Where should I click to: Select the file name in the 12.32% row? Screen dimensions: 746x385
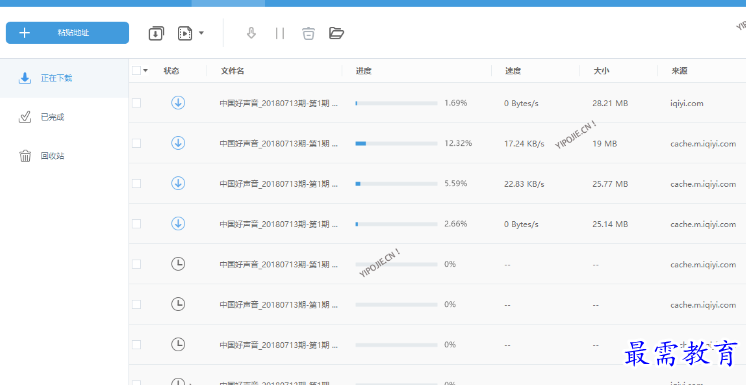click(x=279, y=143)
